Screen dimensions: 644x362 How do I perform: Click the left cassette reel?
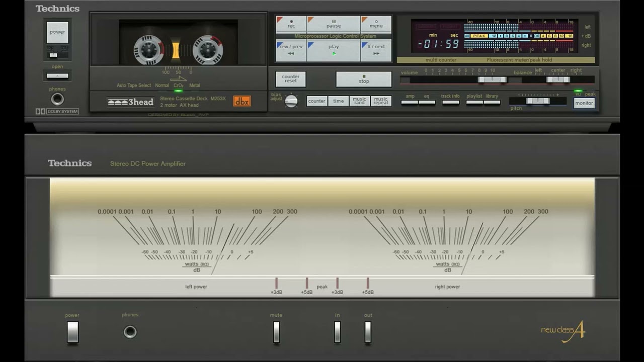148,50
